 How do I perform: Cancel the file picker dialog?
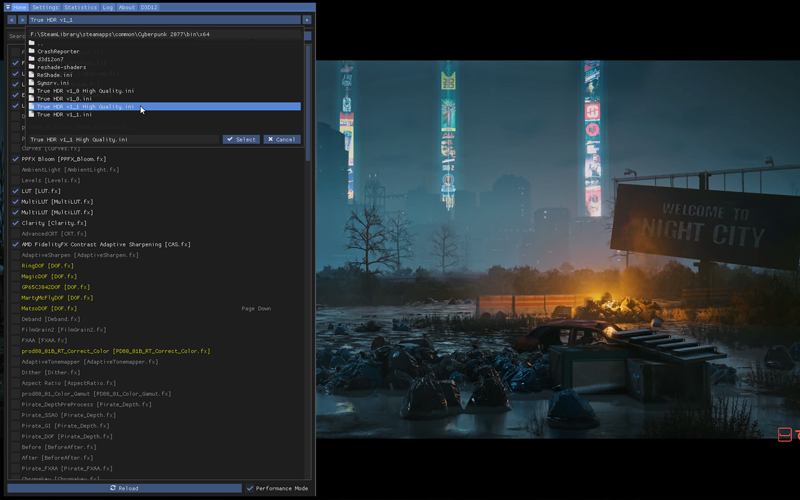[x=282, y=139]
